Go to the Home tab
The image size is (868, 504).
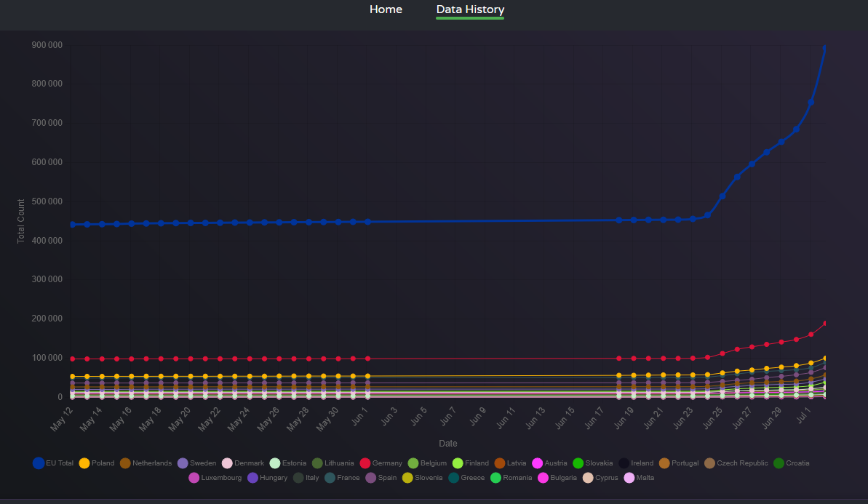[386, 9]
